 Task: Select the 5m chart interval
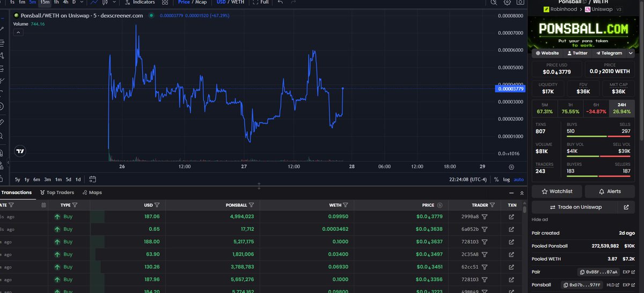point(33,2)
